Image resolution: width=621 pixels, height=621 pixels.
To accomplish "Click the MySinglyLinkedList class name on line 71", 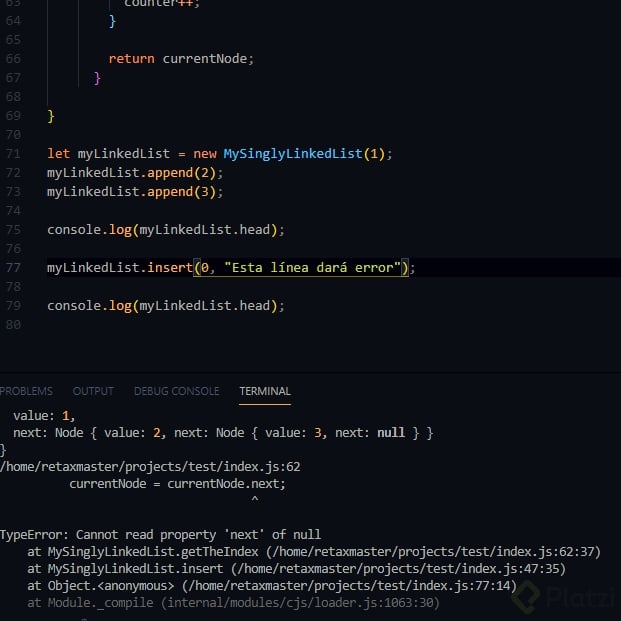I will pyautogui.click(x=293, y=154).
